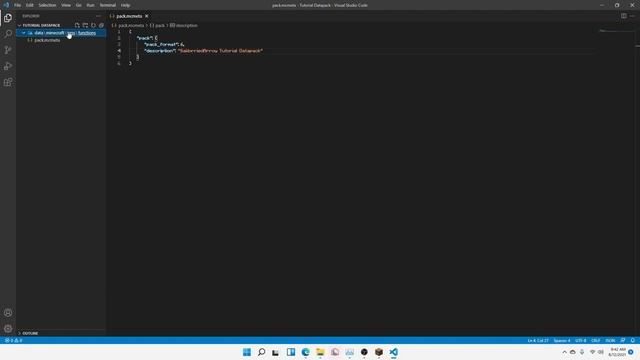Click the UTF-8 encoding indicator

(x=580, y=340)
